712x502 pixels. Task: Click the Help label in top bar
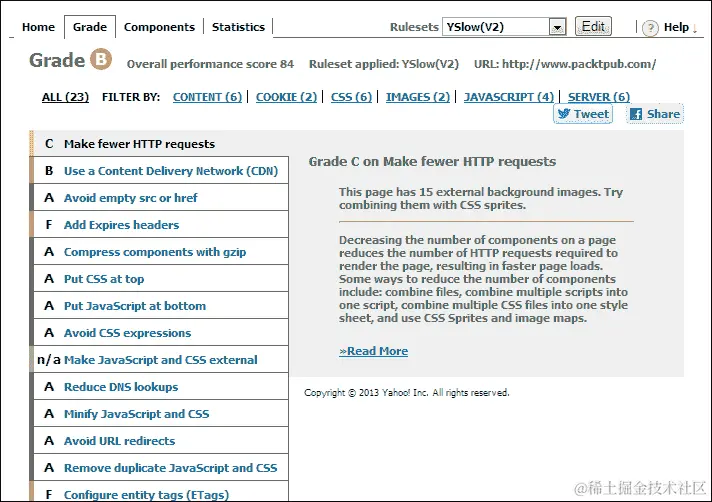click(676, 27)
